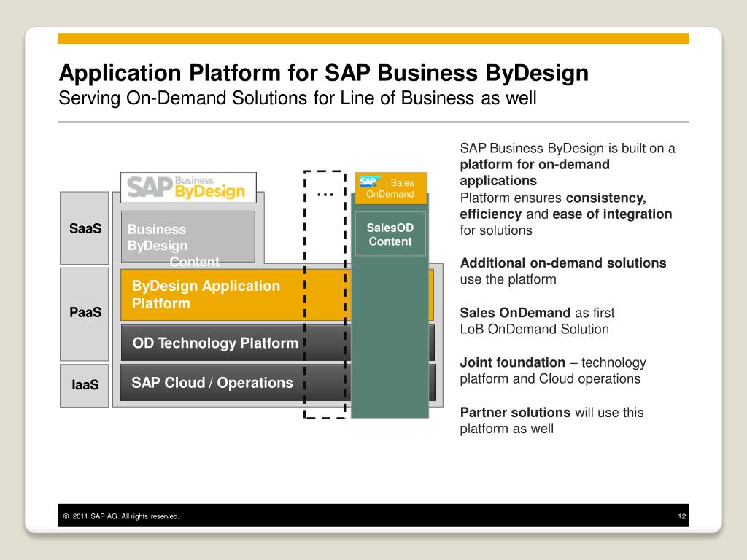
Task: Click the SAP Business ByDesign logo
Action: click(x=188, y=187)
